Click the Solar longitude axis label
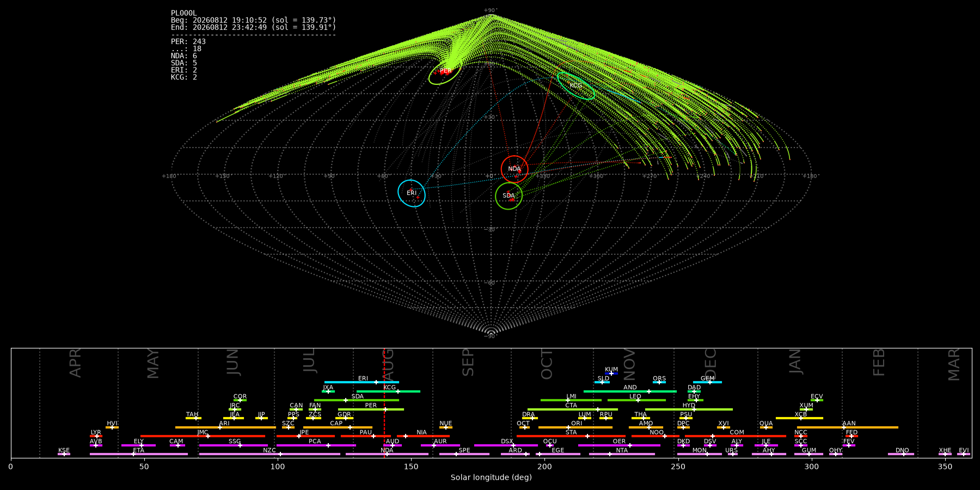This screenshot has height=490, width=980. coord(491,477)
